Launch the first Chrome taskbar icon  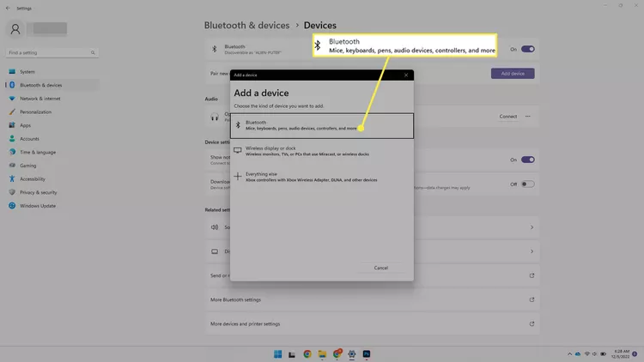[x=307, y=353]
